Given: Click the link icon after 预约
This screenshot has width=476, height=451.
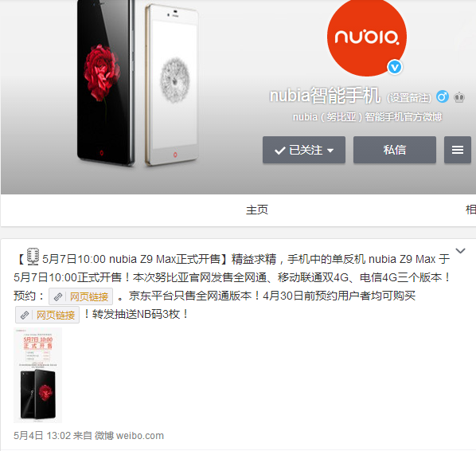Looking at the screenshot, I should pos(57,296).
